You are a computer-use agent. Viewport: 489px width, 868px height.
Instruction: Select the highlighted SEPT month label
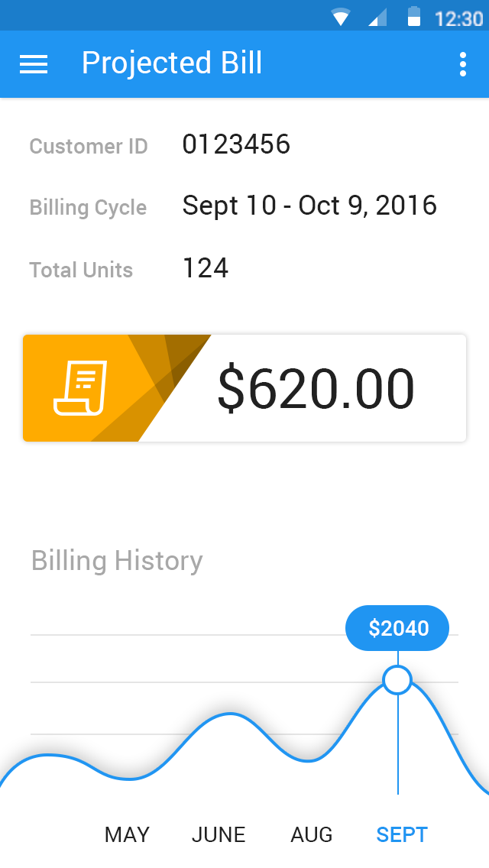(402, 834)
